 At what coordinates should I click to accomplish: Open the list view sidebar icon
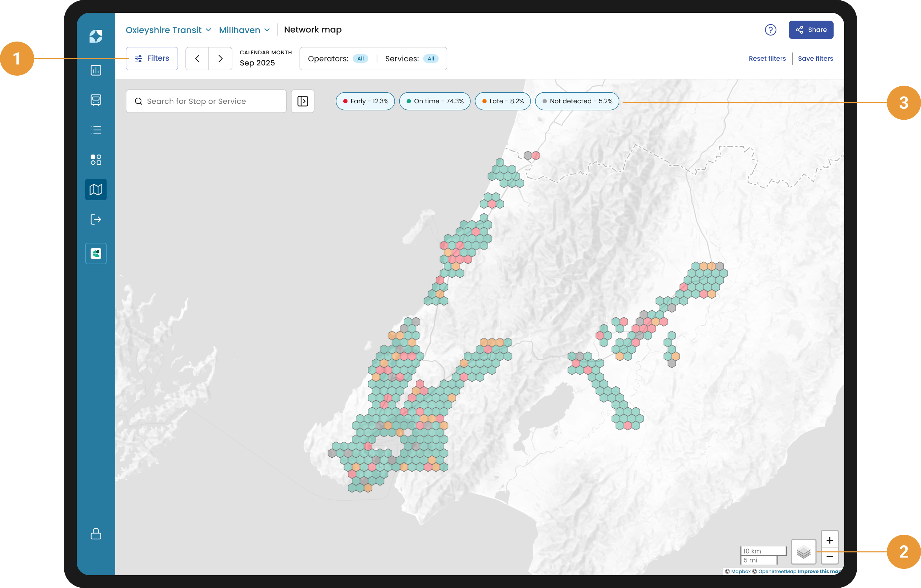(96, 130)
